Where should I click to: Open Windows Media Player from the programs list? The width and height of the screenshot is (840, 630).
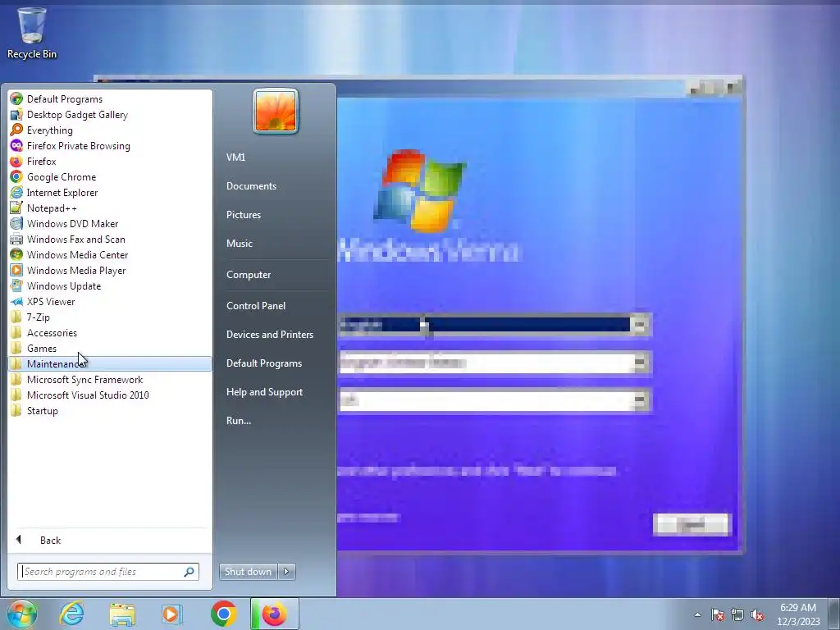coord(110,270)
